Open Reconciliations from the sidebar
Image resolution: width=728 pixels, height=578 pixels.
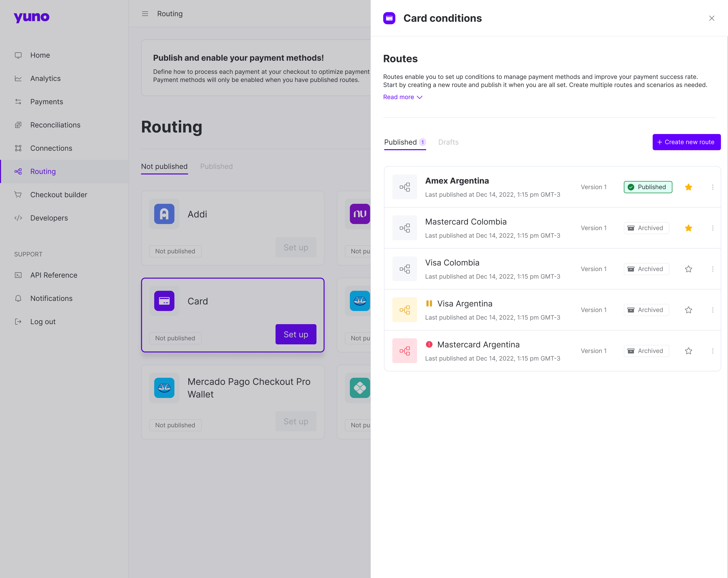pos(55,125)
